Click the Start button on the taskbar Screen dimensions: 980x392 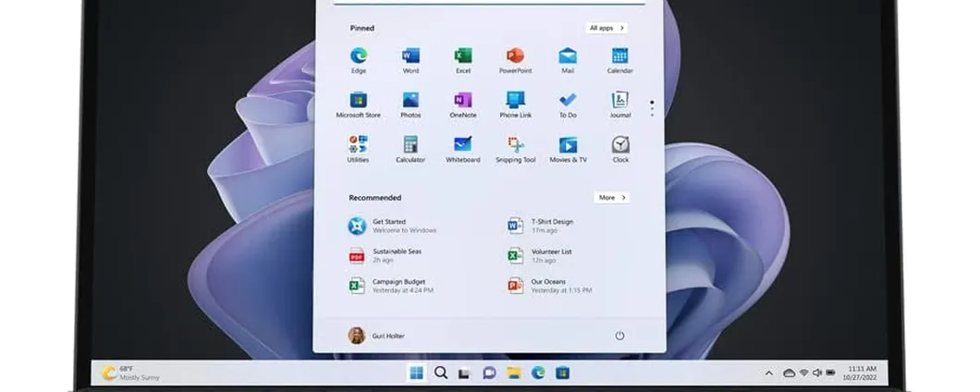pos(416,374)
